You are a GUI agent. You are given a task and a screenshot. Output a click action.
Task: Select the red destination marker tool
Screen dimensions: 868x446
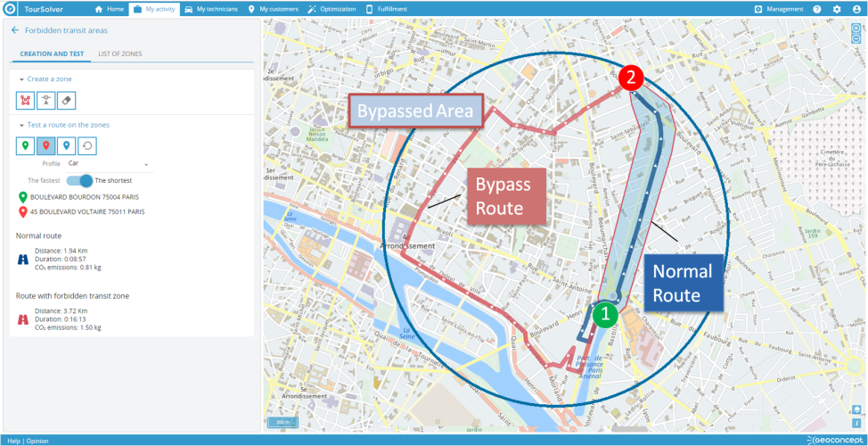(x=45, y=146)
